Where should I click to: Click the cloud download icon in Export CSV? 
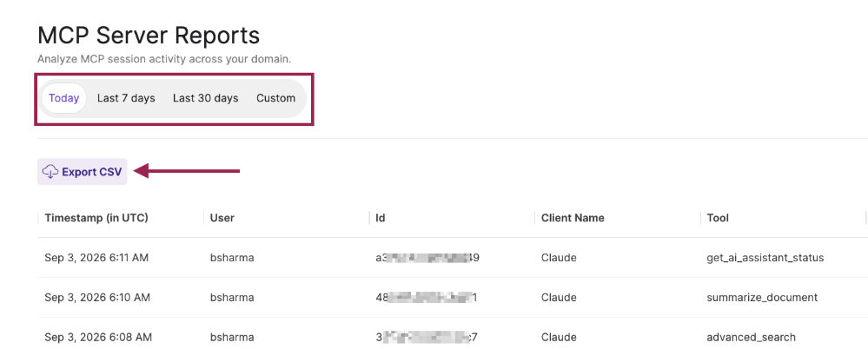pos(50,171)
